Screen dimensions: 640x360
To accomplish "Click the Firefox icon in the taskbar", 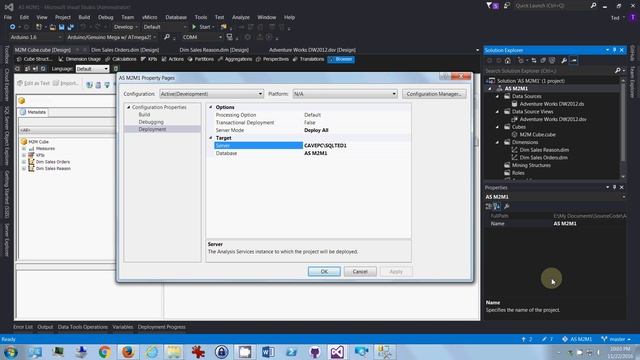I will [128, 352].
